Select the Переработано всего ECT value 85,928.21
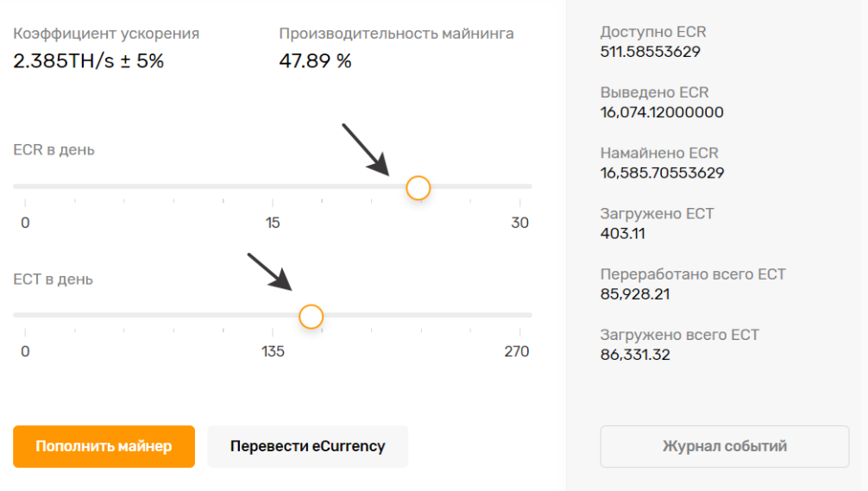The height and width of the screenshot is (491, 868). point(635,294)
